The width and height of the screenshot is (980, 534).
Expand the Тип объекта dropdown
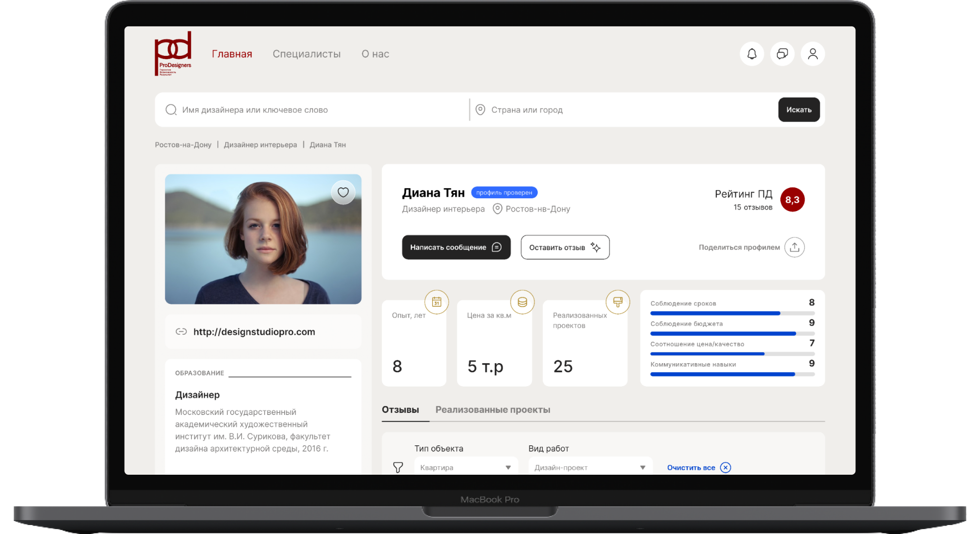point(466,467)
